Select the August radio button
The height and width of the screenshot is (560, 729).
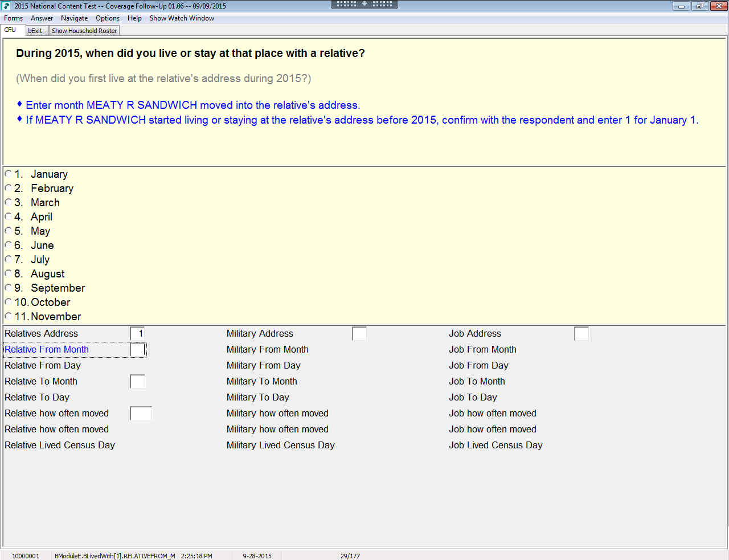pyautogui.click(x=8, y=273)
